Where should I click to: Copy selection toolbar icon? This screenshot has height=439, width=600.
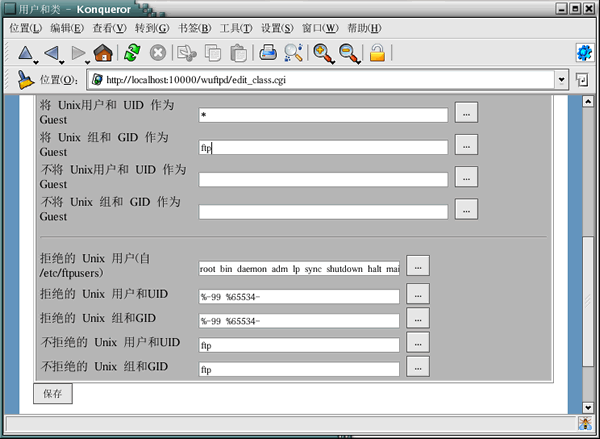coord(213,53)
